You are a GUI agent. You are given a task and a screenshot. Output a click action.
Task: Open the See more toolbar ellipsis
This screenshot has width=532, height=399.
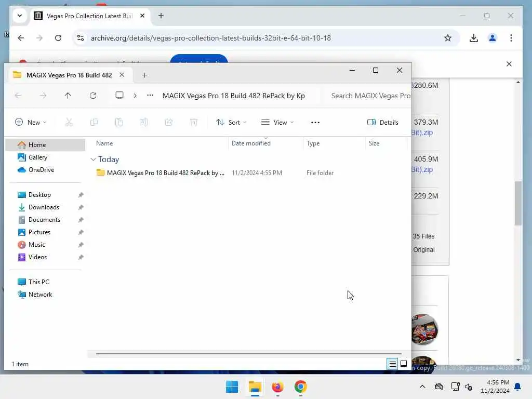315,123
